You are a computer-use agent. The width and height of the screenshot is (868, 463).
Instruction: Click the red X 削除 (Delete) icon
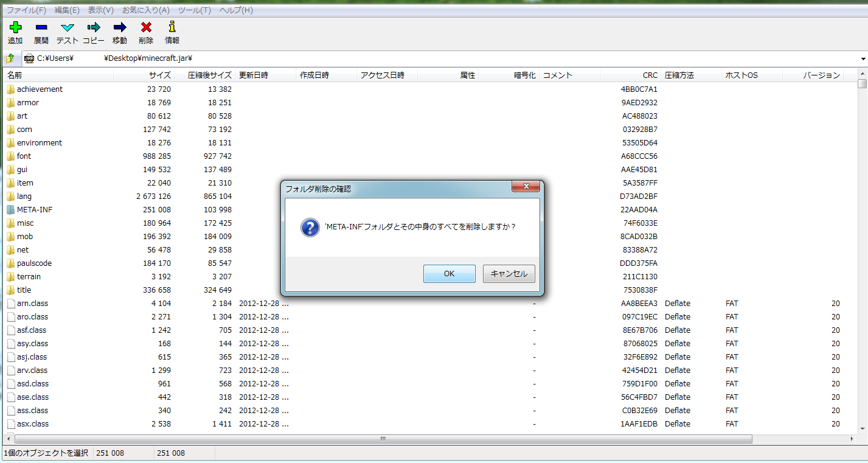[x=146, y=27]
